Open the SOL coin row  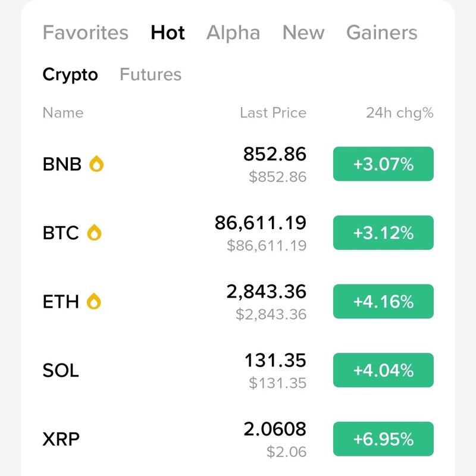pyautogui.click(x=61, y=371)
